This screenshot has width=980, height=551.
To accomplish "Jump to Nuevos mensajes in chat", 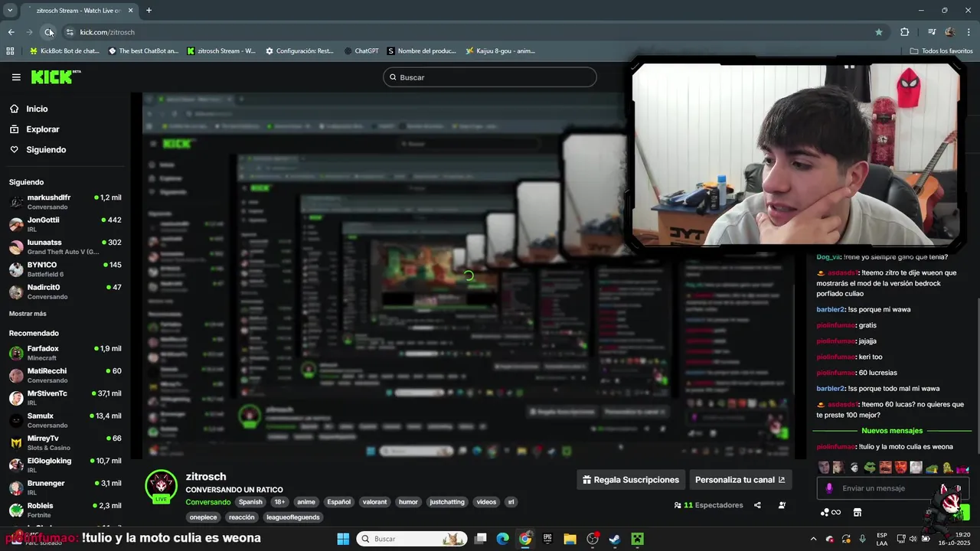I will [x=892, y=431].
